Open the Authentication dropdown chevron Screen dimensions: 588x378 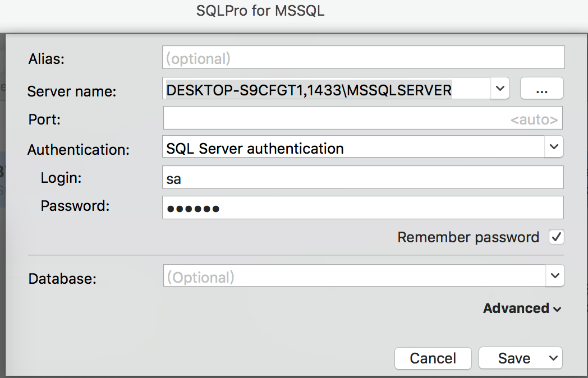pos(554,147)
